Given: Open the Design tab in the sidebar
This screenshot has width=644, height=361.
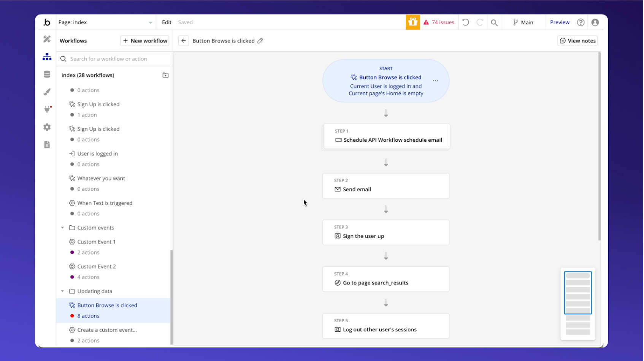Looking at the screenshot, I should click(x=47, y=38).
